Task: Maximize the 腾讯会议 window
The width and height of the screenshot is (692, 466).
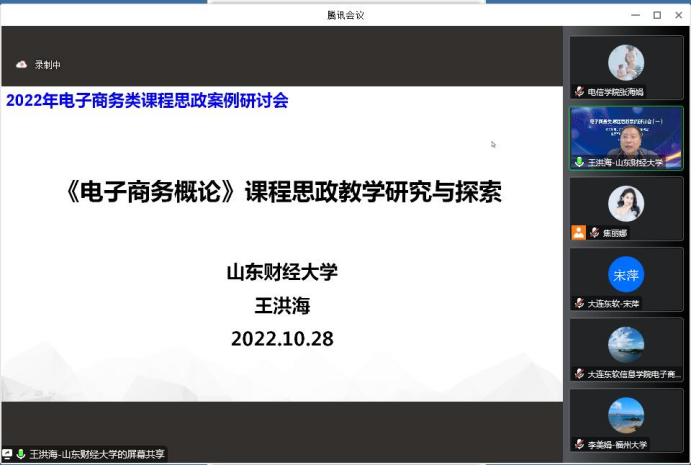Action: click(657, 14)
